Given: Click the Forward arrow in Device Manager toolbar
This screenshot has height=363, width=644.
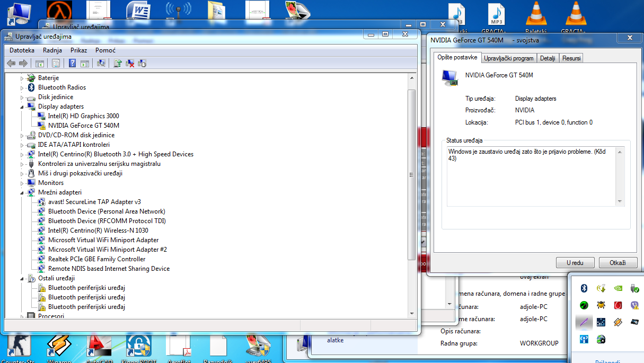Looking at the screenshot, I should (23, 64).
